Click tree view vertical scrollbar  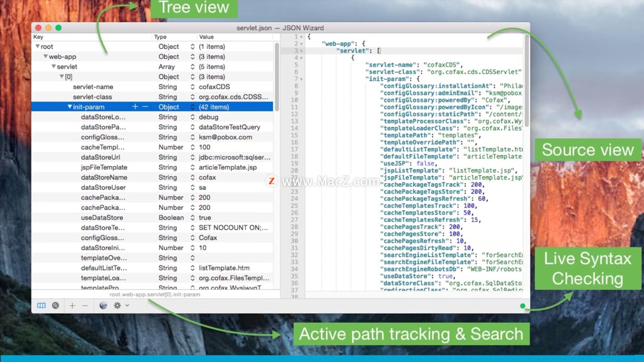pyautogui.click(x=277, y=77)
